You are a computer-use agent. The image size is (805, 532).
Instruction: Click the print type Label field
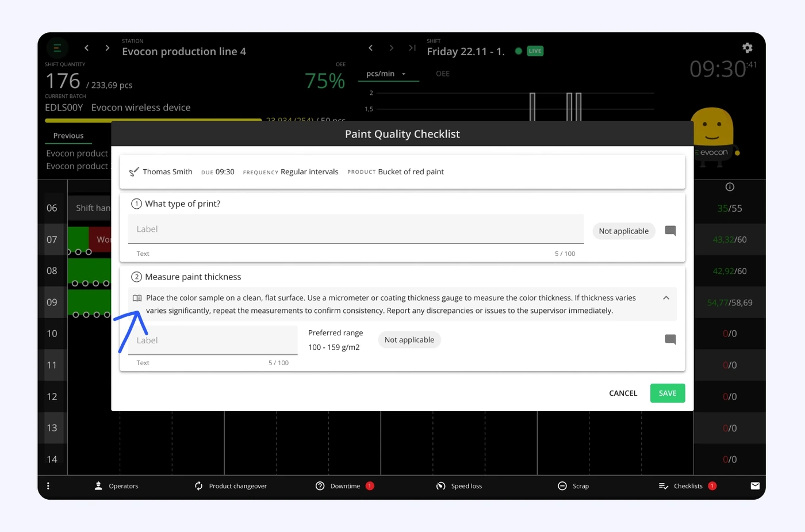pos(356,229)
